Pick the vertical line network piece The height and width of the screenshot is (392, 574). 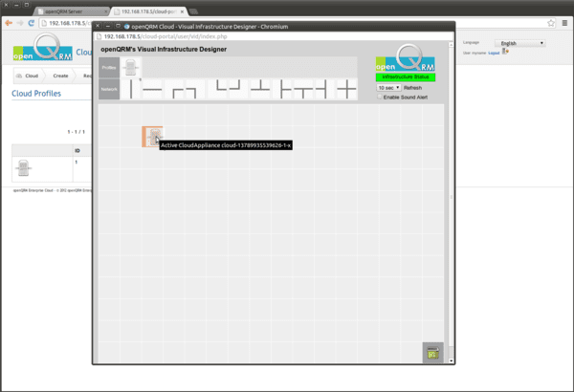tap(131, 89)
